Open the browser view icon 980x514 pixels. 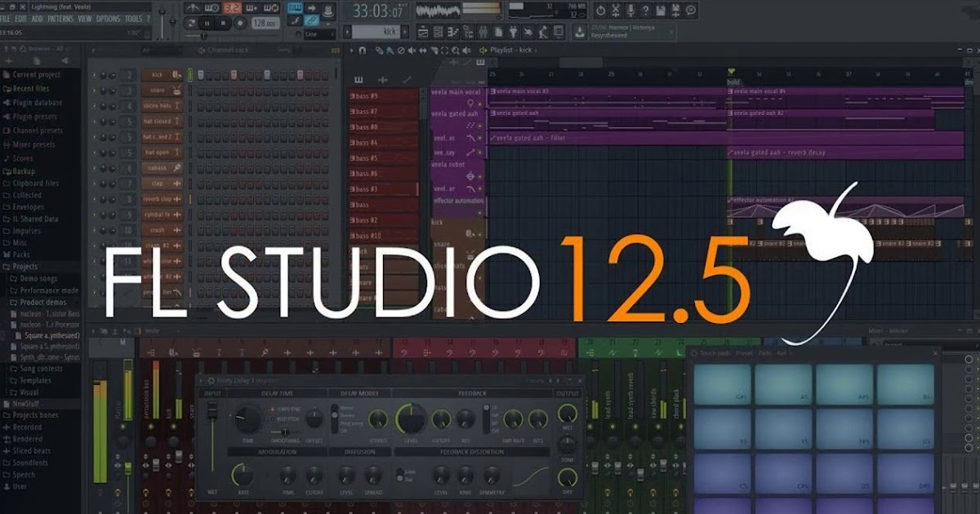(469, 32)
